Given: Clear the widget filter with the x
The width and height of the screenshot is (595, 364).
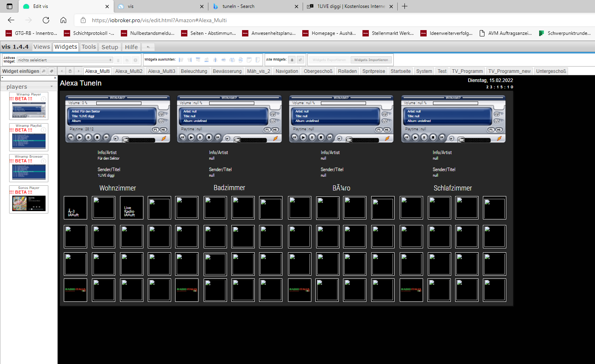Looking at the screenshot, I should (55, 78).
